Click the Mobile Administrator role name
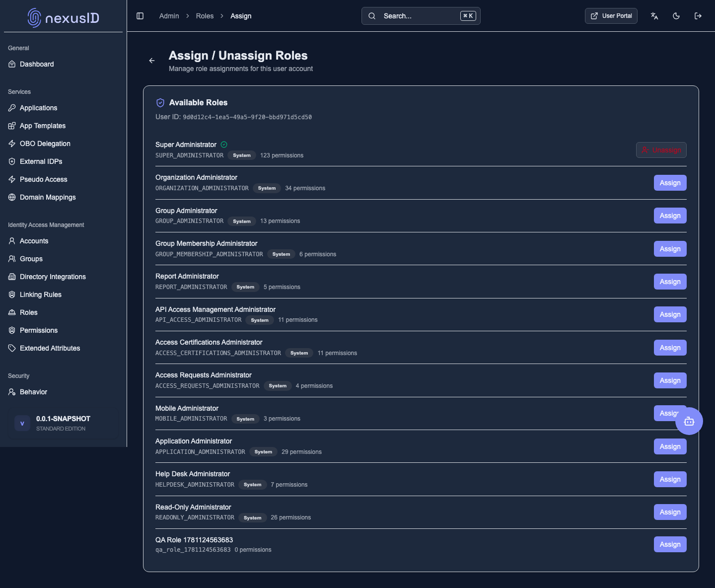Image resolution: width=715 pixels, height=588 pixels. [x=187, y=408]
